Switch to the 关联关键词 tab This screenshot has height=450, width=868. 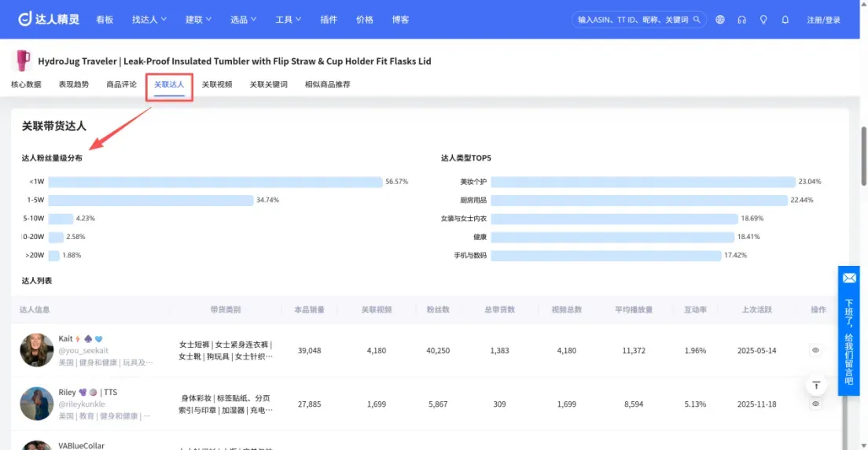pyautogui.click(x=268, y=85)
